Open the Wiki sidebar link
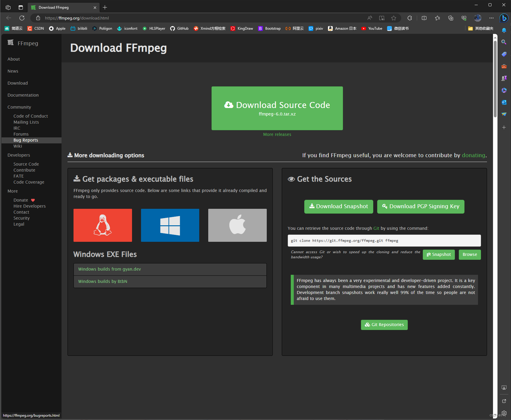The width and height of the screenshot is (511, 420). 18,146
